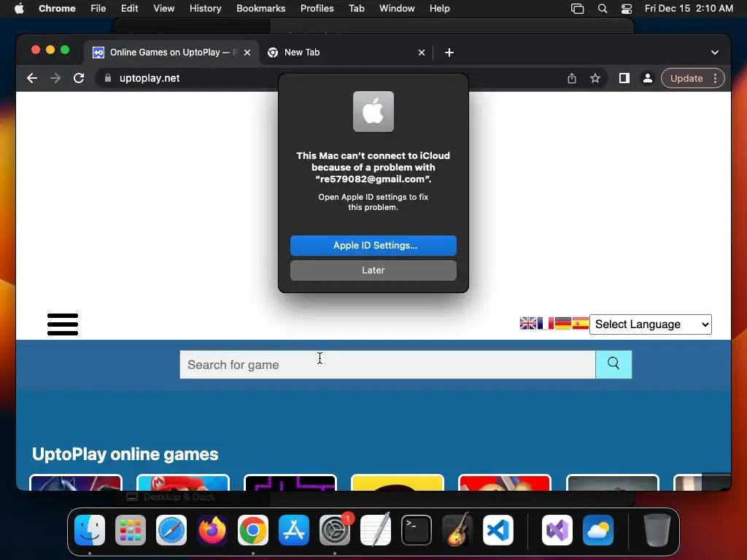
Task: Dismiss the iCloud dialog with Later
Action: [x=373, y=270]
